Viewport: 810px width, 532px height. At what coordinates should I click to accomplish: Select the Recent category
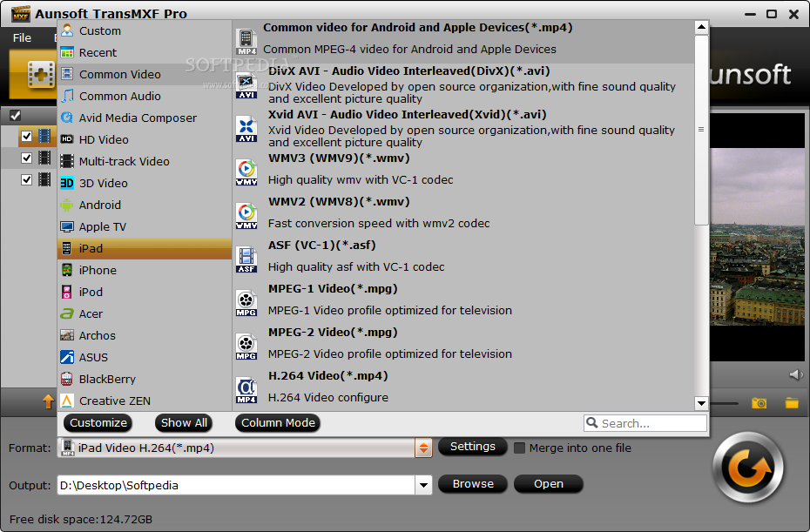(x=145, y=53)
